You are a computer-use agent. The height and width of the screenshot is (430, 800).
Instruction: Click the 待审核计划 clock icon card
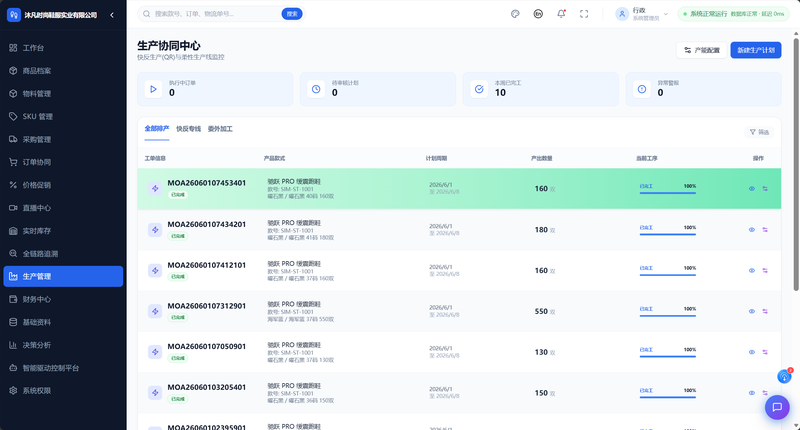coord(316,89)
